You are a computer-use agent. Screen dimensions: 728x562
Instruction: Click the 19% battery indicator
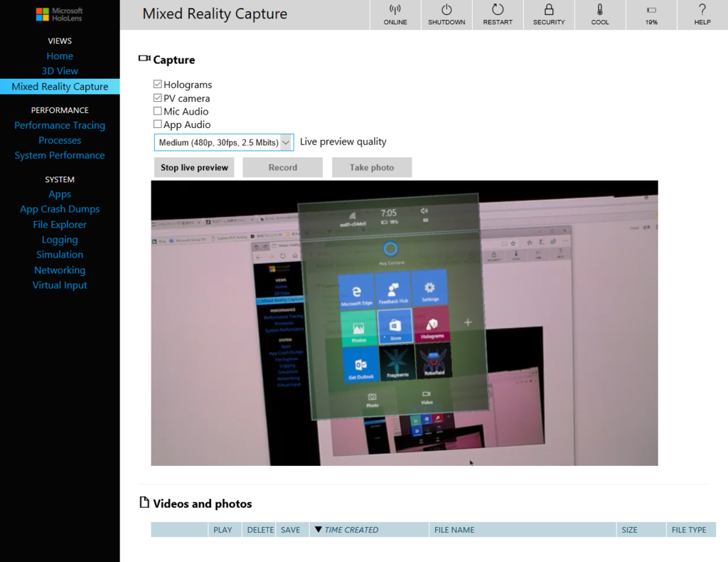(x=651, y=15)
